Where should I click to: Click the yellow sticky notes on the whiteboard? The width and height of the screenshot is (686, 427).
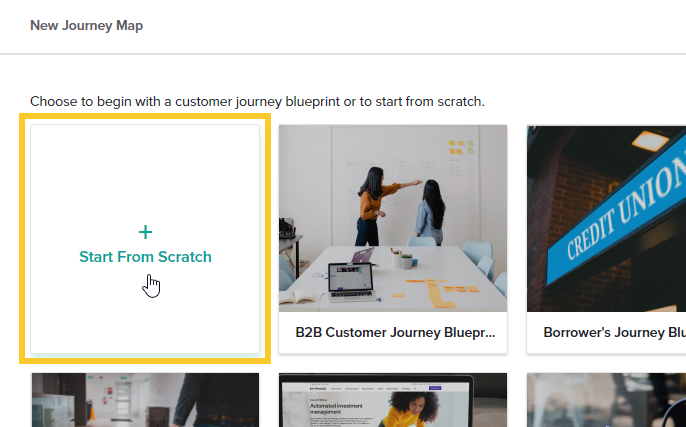tap(461, 146)
